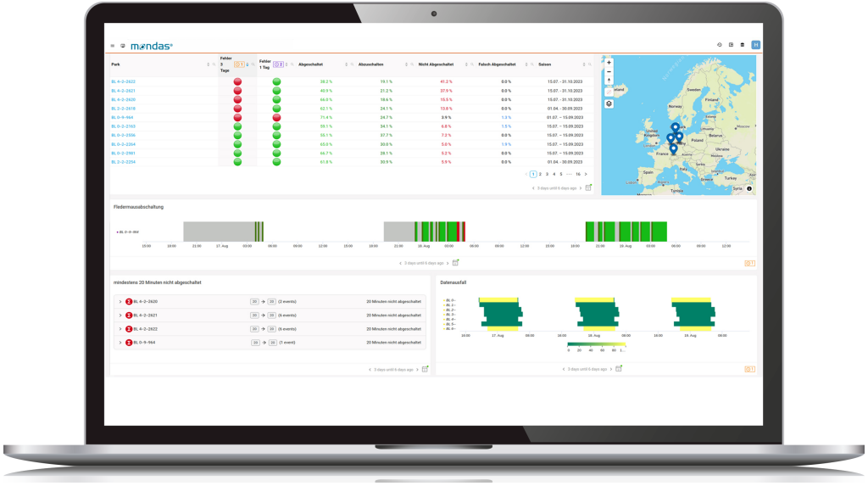Click purple filter badge in Fehler 1 Tag header
868x486 pixels.
pyautogui.click(x=278, y=64)
